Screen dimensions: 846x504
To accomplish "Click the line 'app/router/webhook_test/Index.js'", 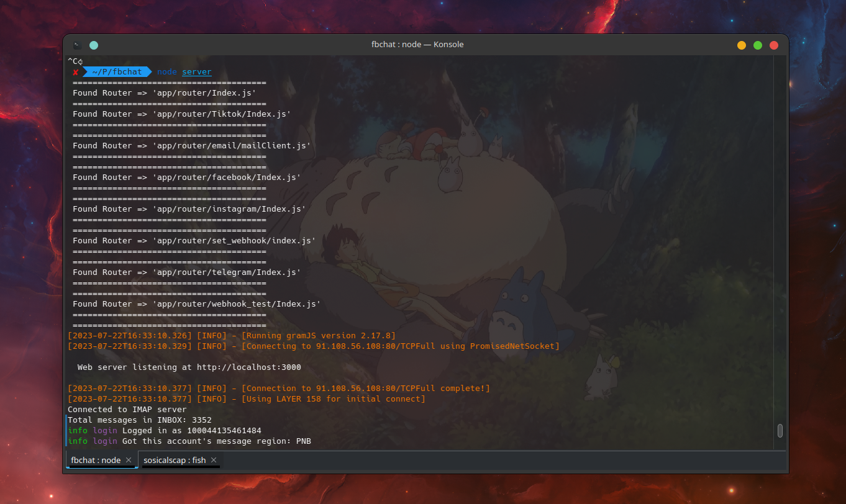I will 197,304.
